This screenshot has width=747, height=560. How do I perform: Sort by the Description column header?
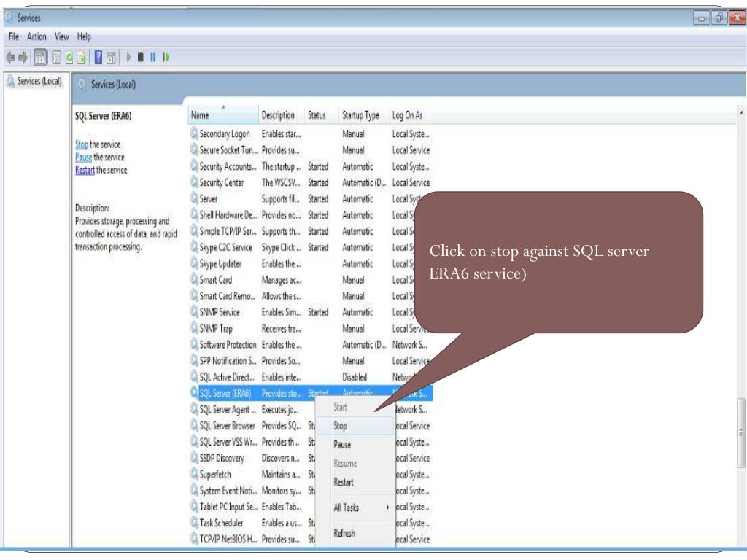pos(281,115)
